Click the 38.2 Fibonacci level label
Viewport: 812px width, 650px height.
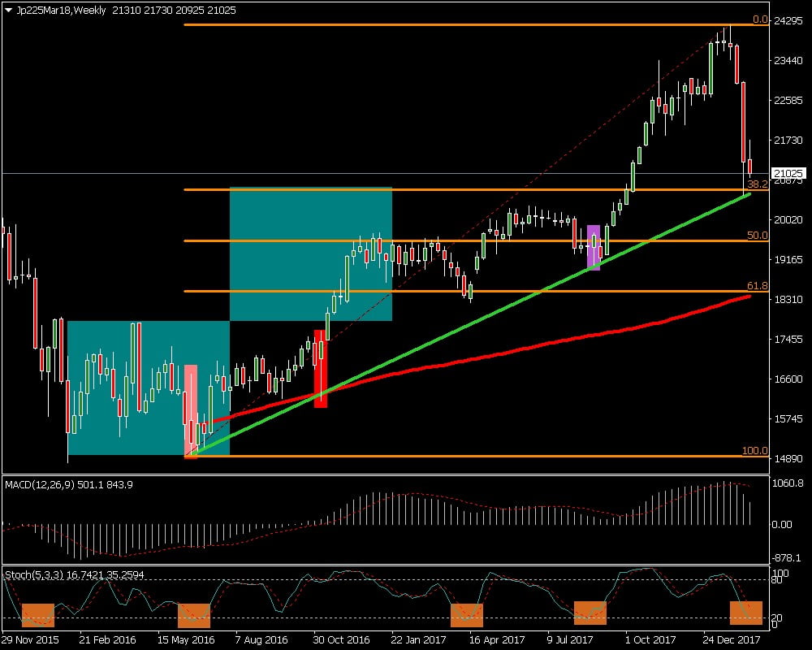pyautogui.click(x=757, y=184)
